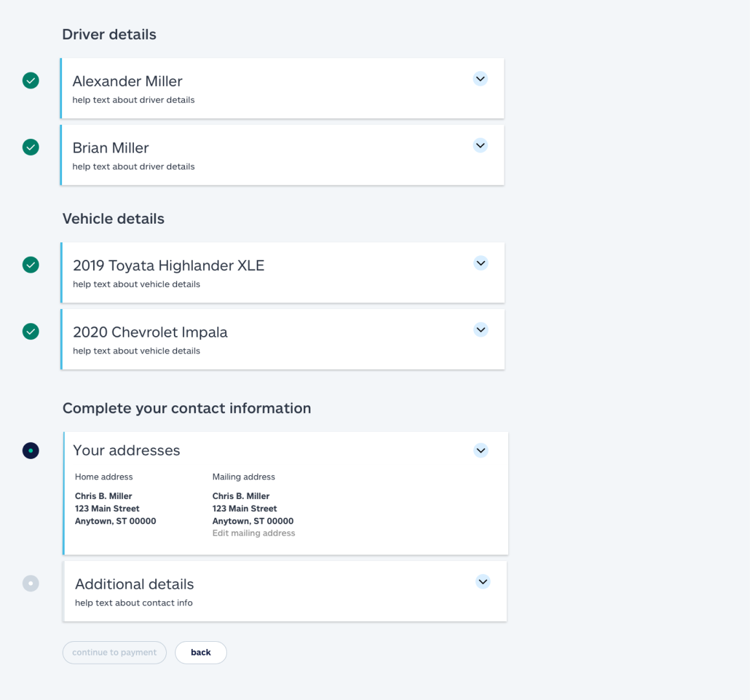The image size is (750, 700).
Task: Expand the Alexander Miller driver card
Action: click(x=480, y=79)
